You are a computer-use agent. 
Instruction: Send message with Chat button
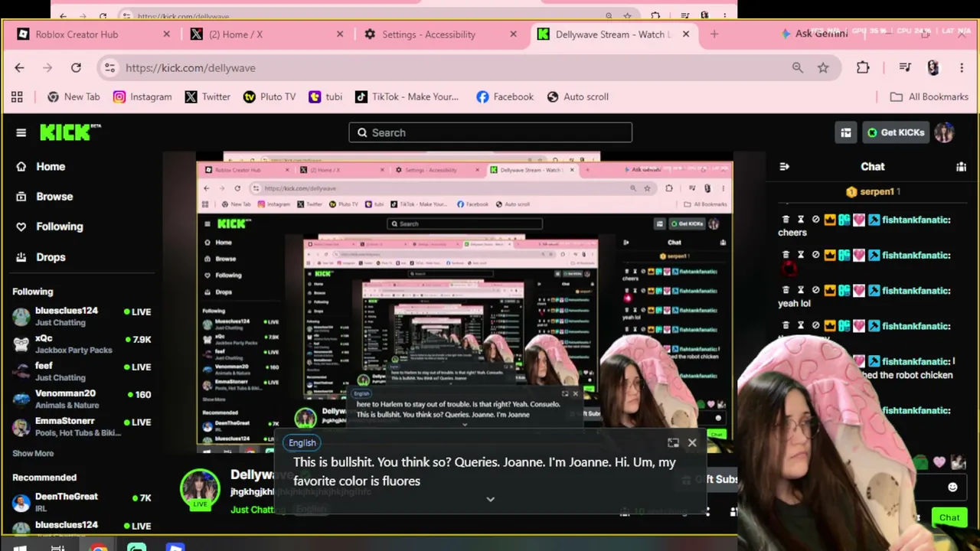coord(949,517)
